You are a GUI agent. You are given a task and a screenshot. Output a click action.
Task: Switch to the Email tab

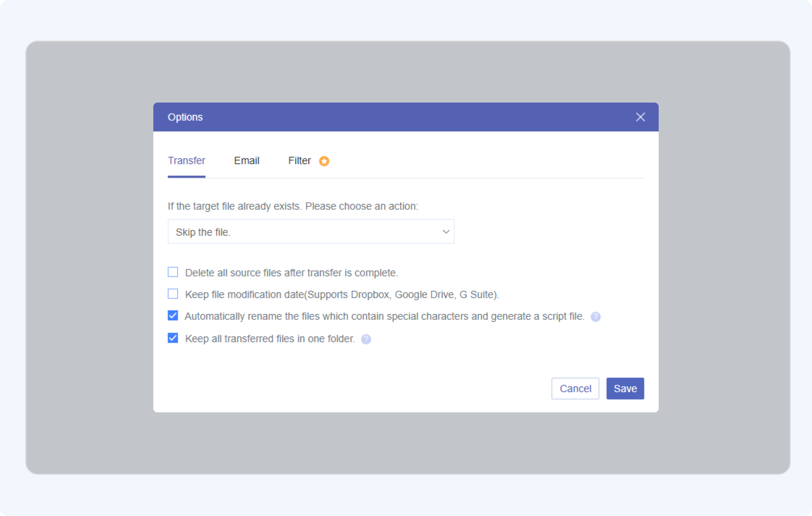coord(247,161)
